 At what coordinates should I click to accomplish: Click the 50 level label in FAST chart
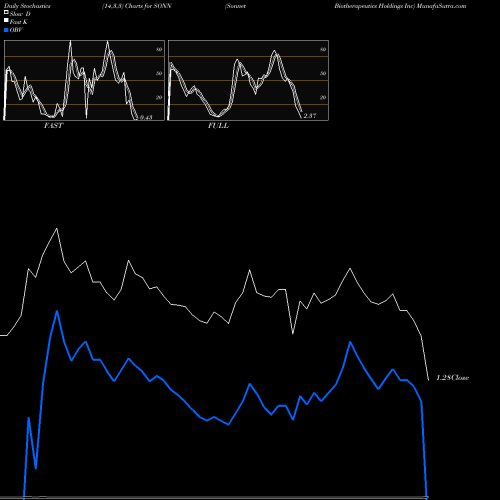point(159,73)
